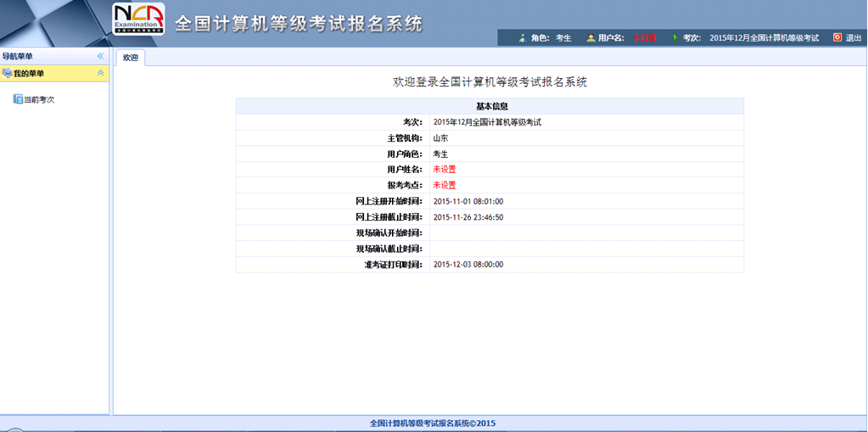Screen dimensions: 868x432
Task: Click the 未设置 value beside 用户姓名
Action: 445,169
